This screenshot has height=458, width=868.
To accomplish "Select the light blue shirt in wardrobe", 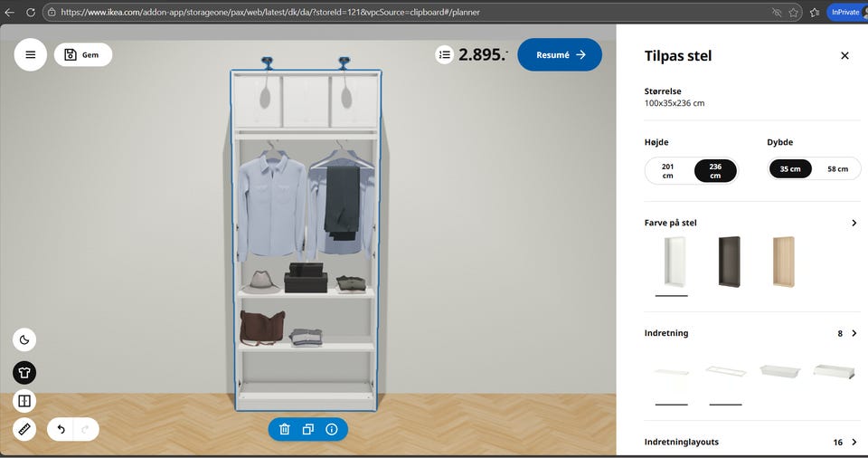I will tap(271, 205).
